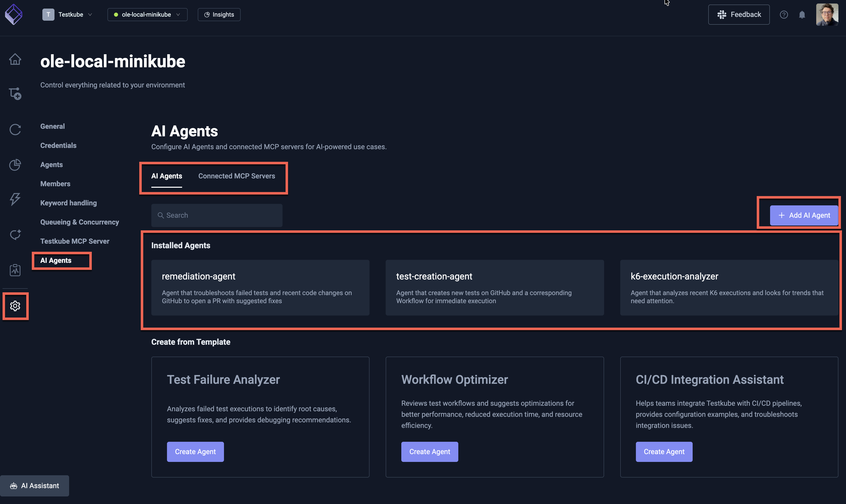Open Queueing & Concurrency settings
Viewport: 846px width, 504px height.
pyautogui.click(x=79, y=222)
